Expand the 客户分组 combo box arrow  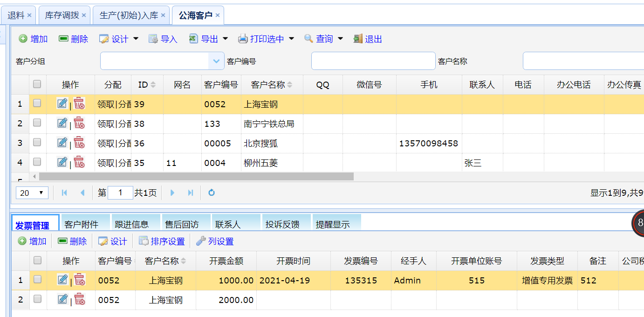[x=216, y=61]
